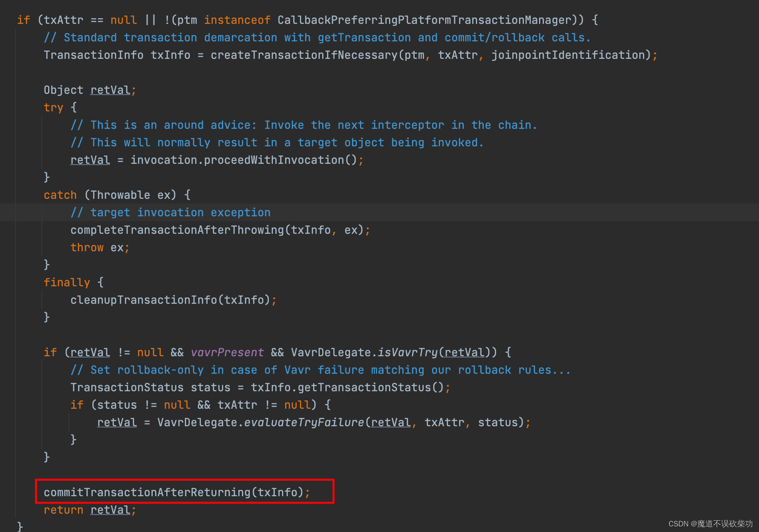Image resolution: width=759 pixels, height=532 pixels.
Task: Click the italic vavrPresent field
Action: coord(227,352)
